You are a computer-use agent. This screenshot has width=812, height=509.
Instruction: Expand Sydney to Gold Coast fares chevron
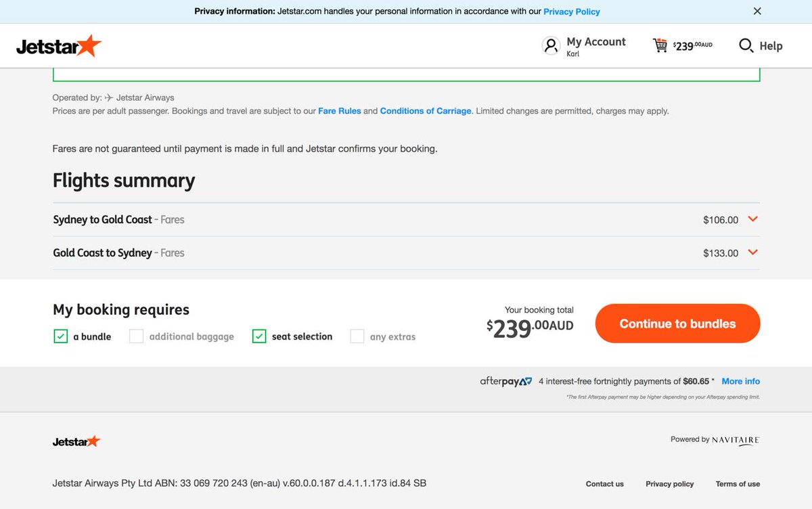tap(753, 219)
